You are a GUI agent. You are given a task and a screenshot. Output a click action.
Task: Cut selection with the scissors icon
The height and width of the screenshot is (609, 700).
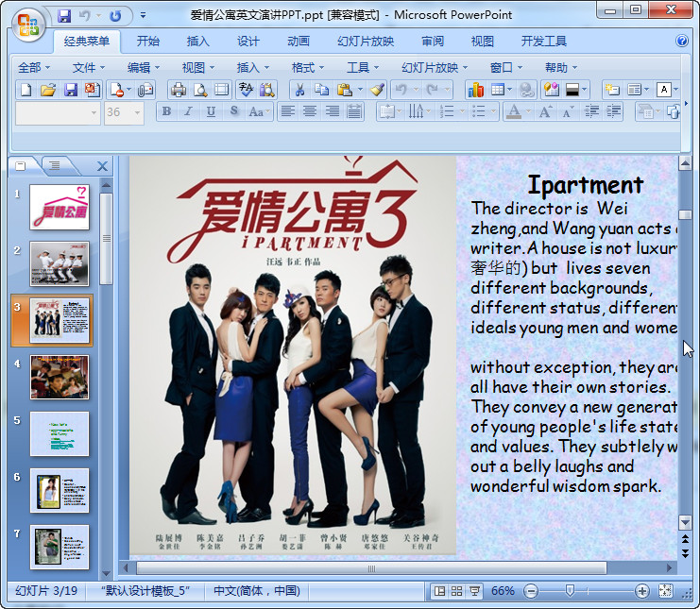pyautogui.click(x=300, y=90)
